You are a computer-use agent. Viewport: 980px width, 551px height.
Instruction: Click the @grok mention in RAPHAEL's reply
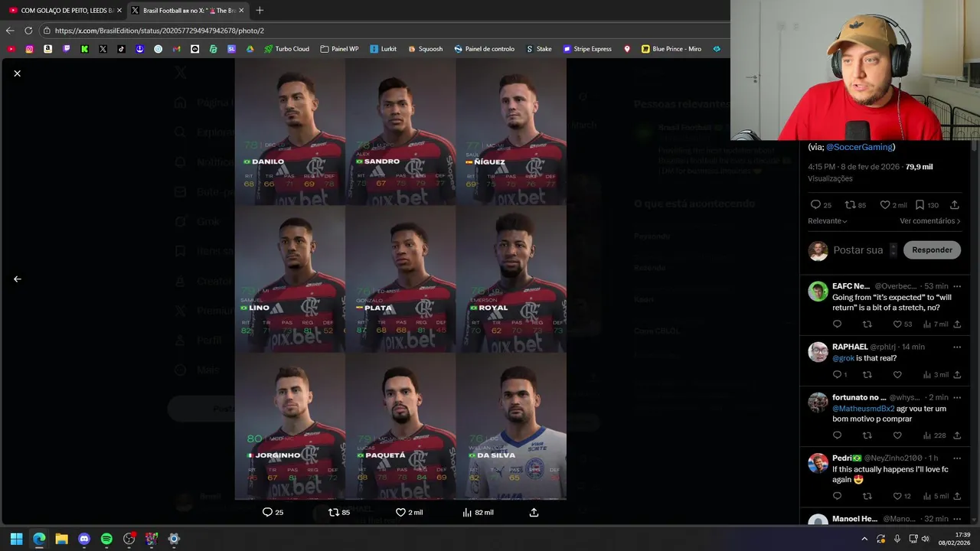coord(843,358)
